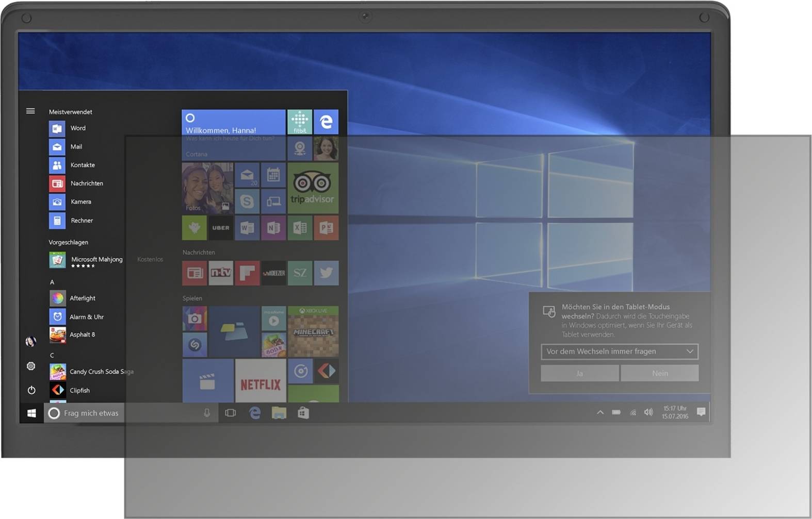Viewport: 812px width, 519px height.
Task: Open the Shazam tile
Action: coord(194,345)
